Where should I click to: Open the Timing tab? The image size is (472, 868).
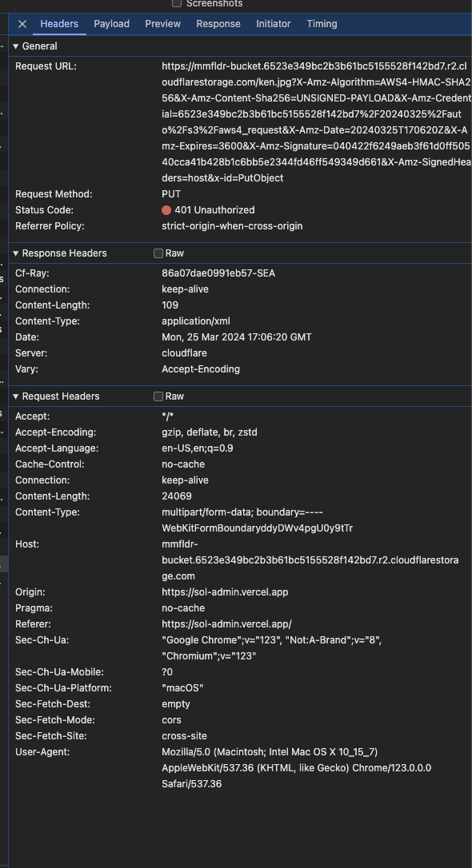coord(322,24)
